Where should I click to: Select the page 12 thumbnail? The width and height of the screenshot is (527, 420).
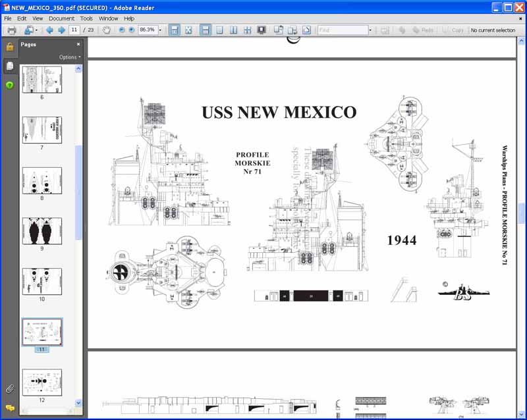[x=42, y=382]
